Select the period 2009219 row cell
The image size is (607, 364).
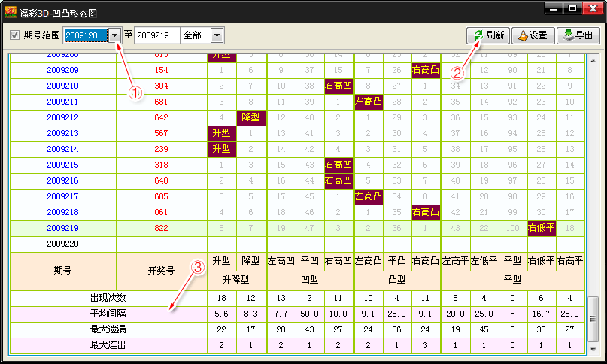(62, 228)
